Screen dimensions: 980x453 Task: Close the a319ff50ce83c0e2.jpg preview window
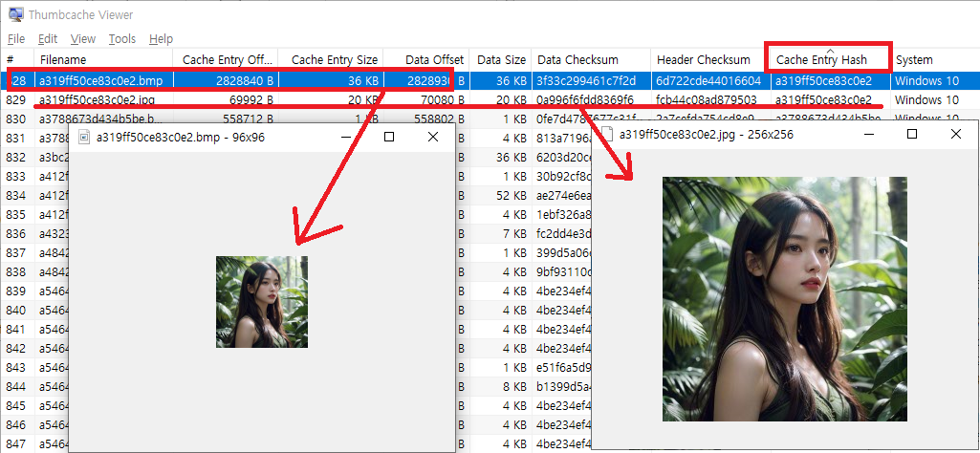[955, 135]
